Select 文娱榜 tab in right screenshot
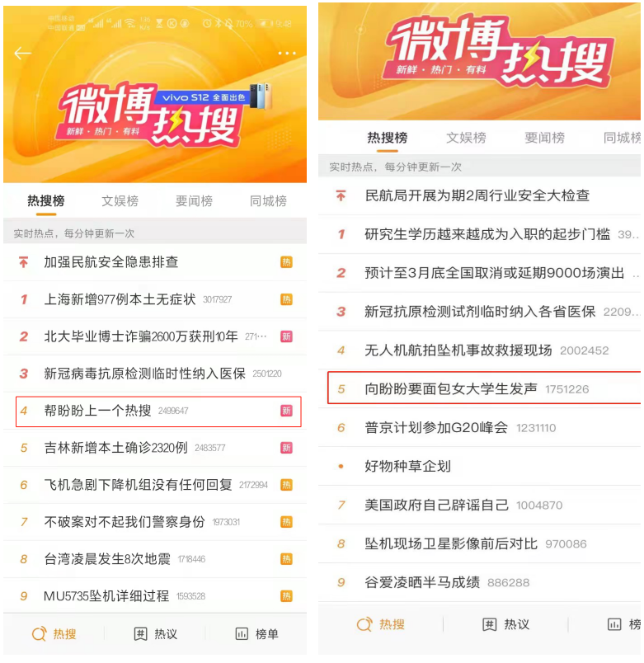Screen dimensions: 644x663 click(x=466, y=138)
